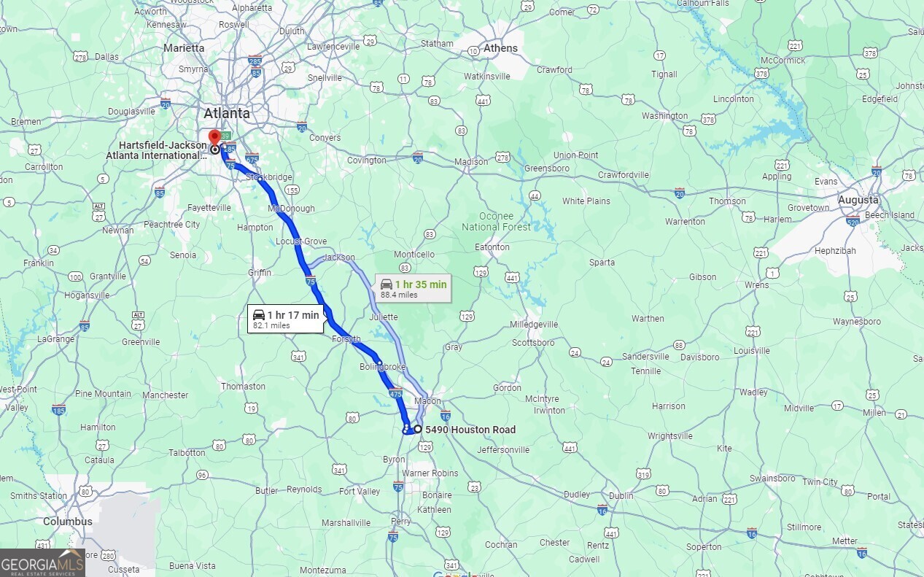
Task: Click the I-475 highway shield near Macon
Action: click(x=396, y=394)
